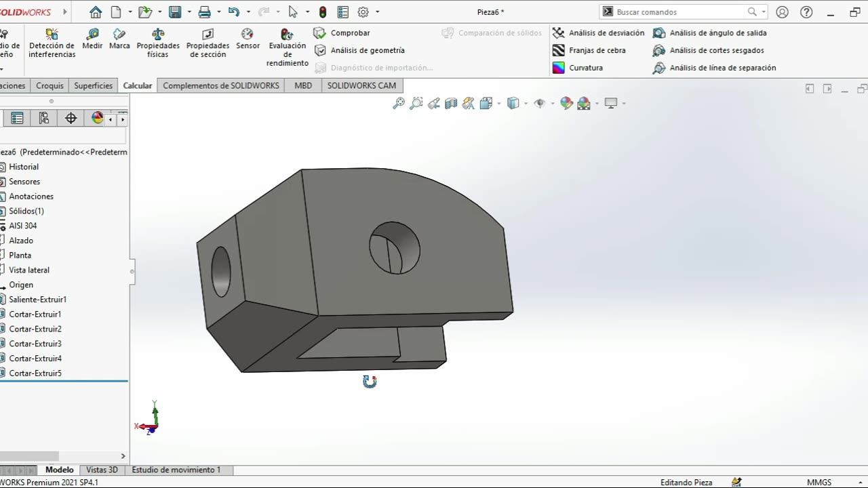Select the Sensor gauge icon
The width and height of the screenshot is (868, 488).
[248, 35]
